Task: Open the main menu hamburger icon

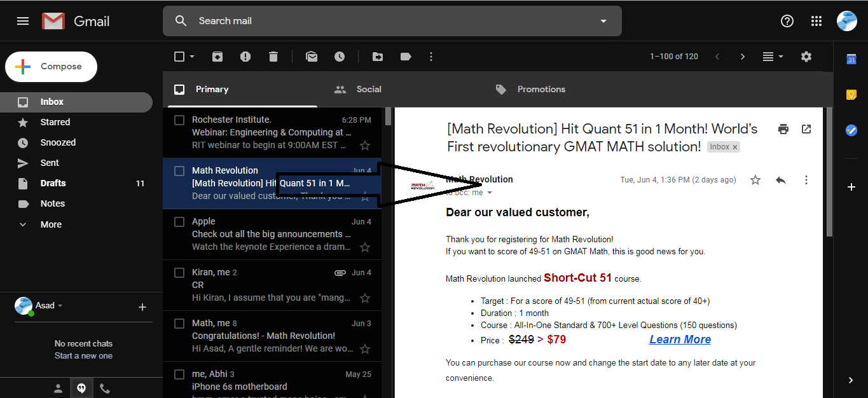Action: 23,21
